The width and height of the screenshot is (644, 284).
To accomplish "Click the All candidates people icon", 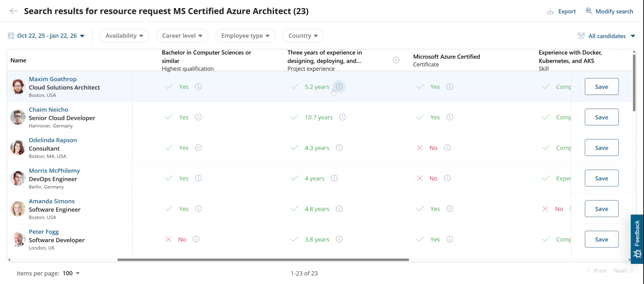I will click(581, 36).
